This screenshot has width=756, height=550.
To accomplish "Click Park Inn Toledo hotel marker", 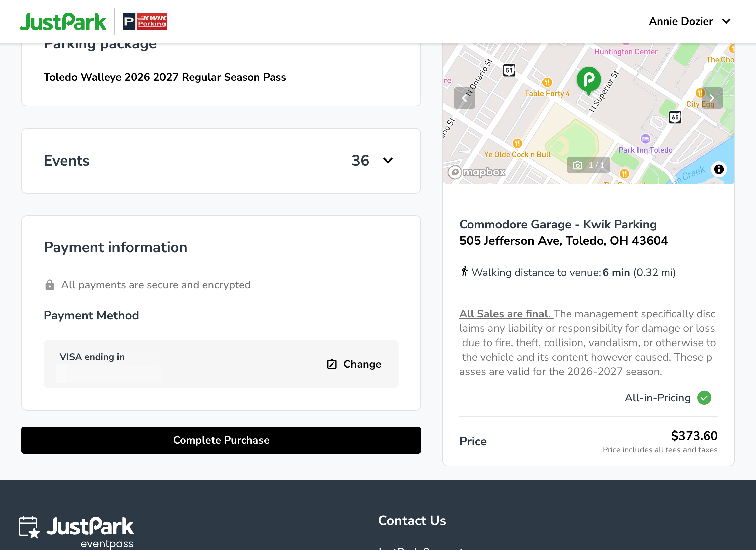I will click(x=645, y=138).
